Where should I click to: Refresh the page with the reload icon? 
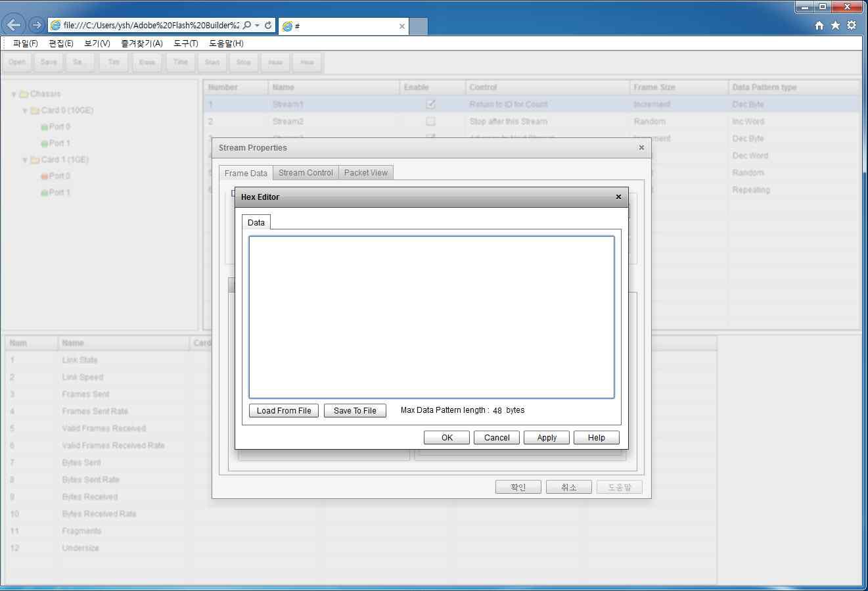point(268,25)
